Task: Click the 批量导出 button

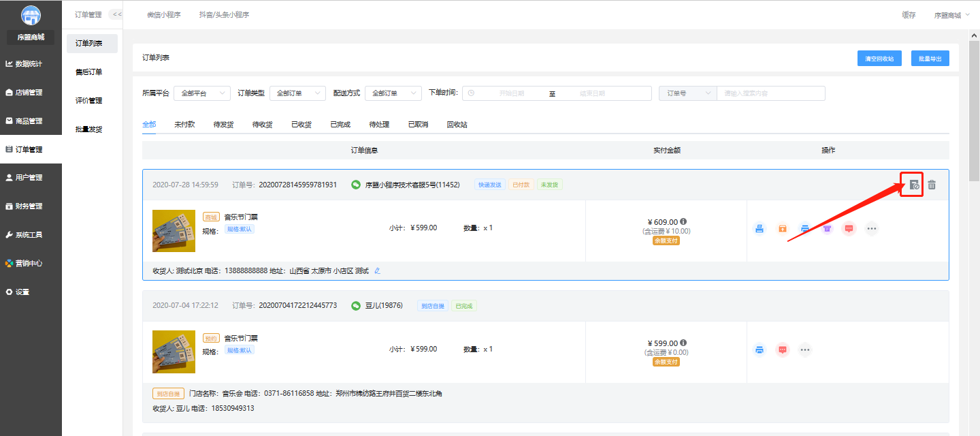Action: [930, 59]
